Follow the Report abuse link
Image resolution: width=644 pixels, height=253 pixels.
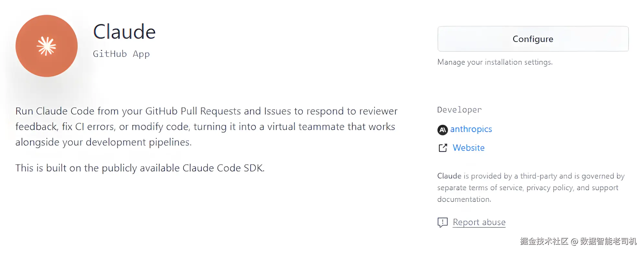(x=479, y=222)
